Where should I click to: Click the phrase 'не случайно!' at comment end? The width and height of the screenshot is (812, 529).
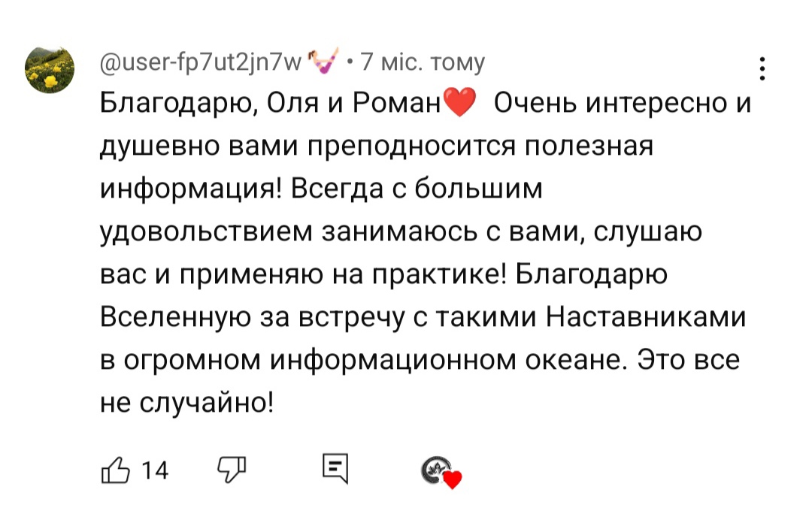click(x=187, y=404)
